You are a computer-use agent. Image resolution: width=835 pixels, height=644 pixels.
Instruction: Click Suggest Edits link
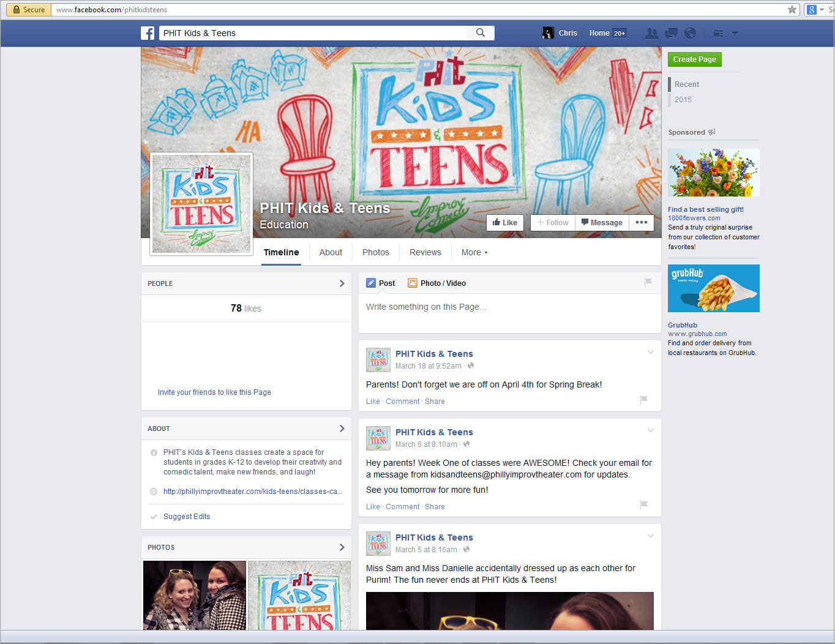click(x=187, y=517)
